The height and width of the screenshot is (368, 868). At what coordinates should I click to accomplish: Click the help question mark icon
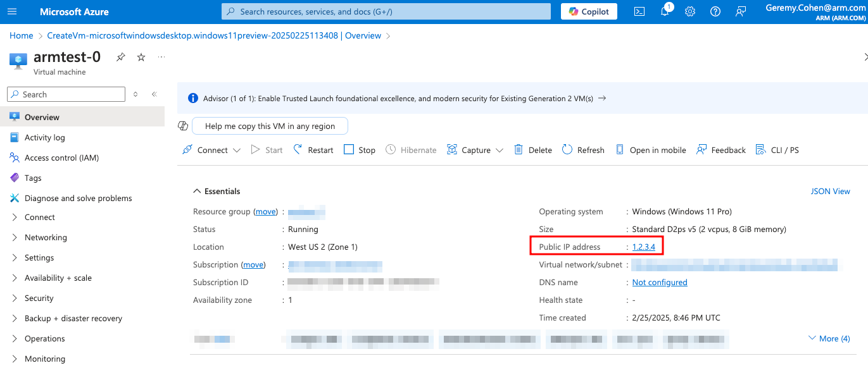tap(715, 11)
